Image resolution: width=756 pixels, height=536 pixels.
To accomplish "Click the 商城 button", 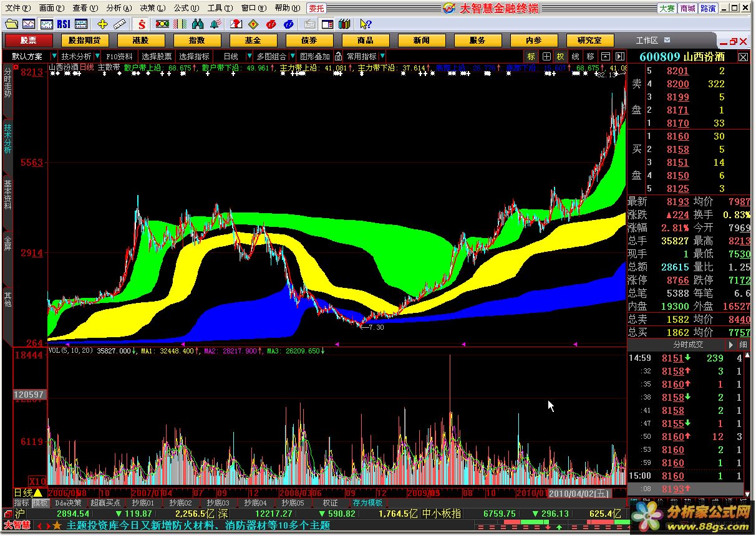I will (687, 8).
